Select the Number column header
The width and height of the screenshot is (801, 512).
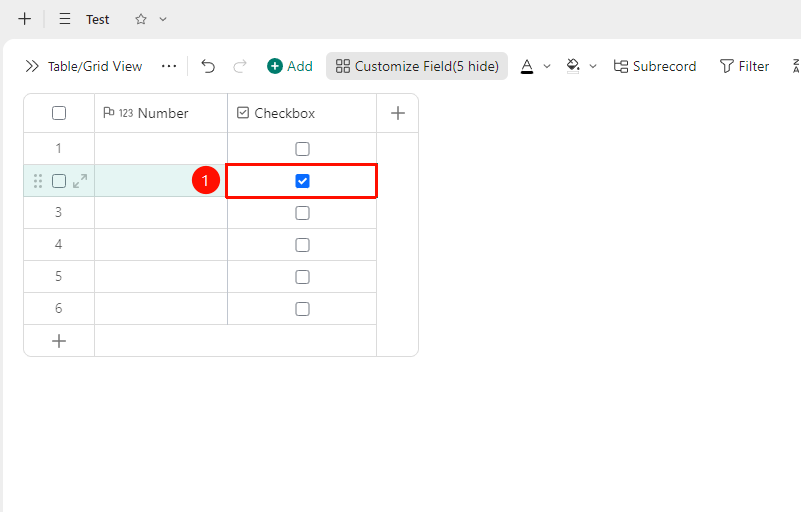click(161, 113)
